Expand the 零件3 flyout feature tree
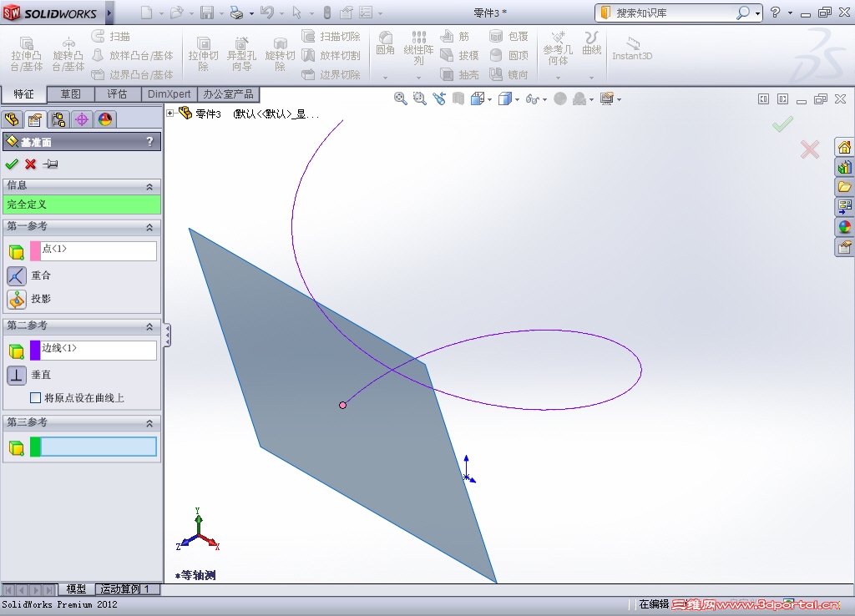 (170, 114)
